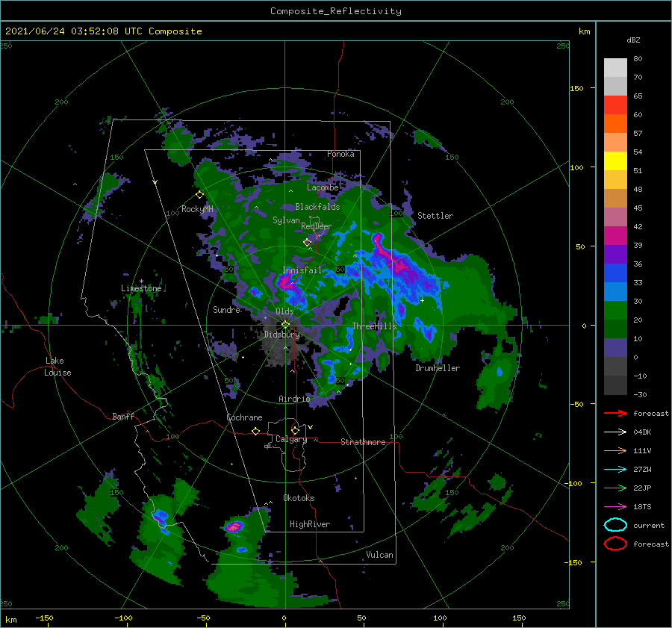Click the yellow diamond marker south of RedDeer
The image size is (672, 628).
pyautogui.click(x=308, y=243)
